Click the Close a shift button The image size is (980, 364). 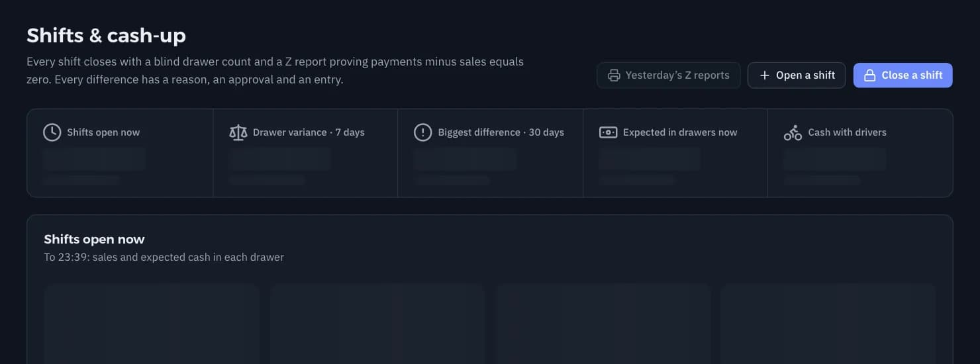click(903, 75)
